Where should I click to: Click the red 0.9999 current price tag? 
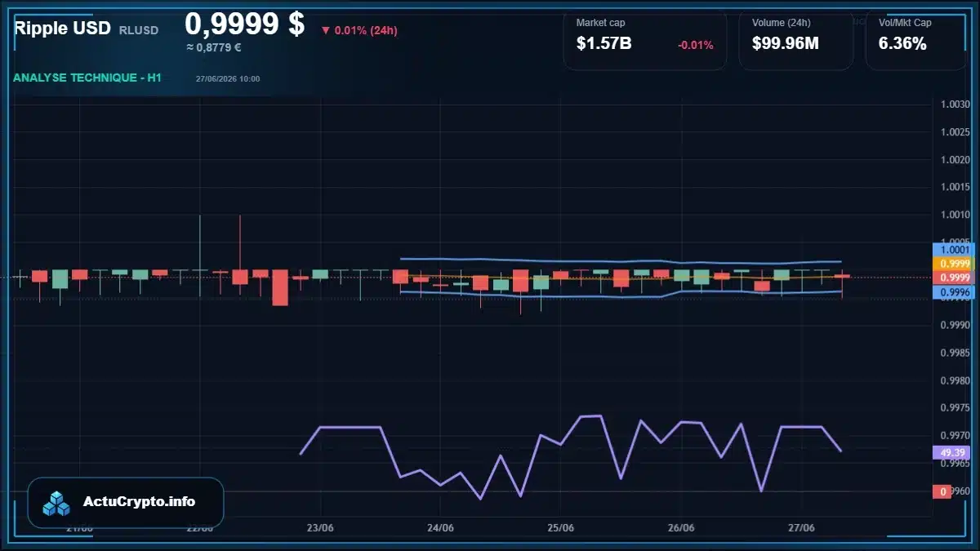click(955, 278)
